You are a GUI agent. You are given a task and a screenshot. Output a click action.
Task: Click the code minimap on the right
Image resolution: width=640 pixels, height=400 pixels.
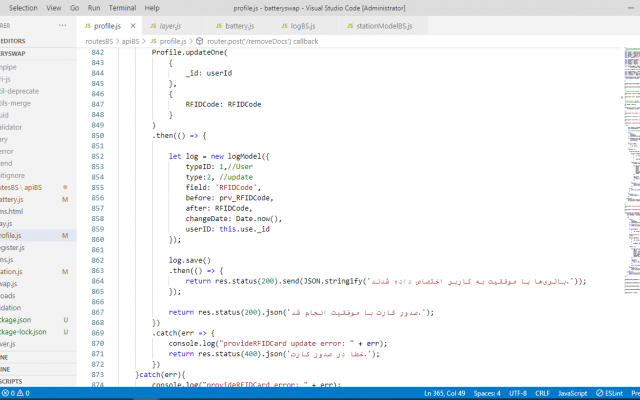(x=632, y=171)
